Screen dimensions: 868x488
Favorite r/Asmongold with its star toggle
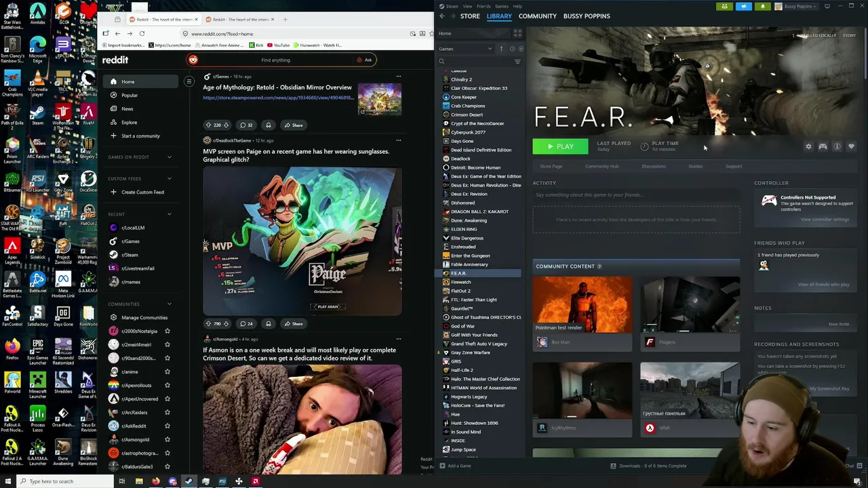[167, 439]
